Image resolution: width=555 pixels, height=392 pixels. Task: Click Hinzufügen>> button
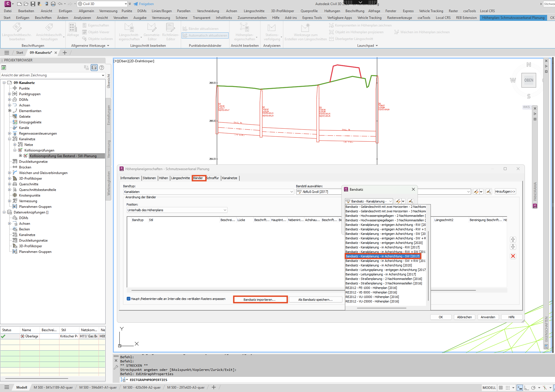coord(505,191)
